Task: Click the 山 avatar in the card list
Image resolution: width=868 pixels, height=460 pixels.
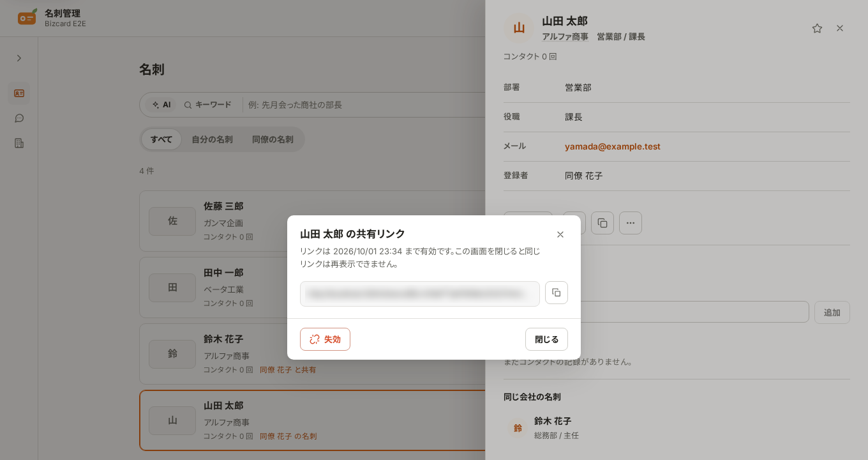Action: click(x=172, y=420)
